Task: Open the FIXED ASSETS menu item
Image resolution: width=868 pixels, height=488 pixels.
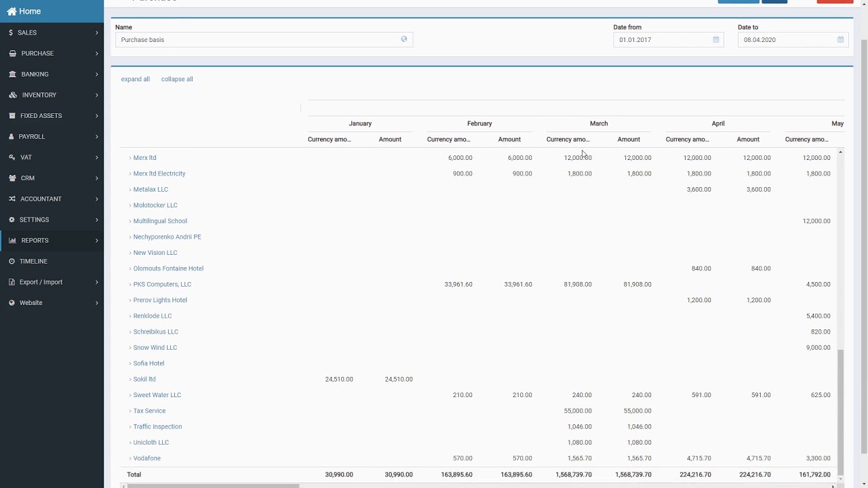Action: [52, 116]
